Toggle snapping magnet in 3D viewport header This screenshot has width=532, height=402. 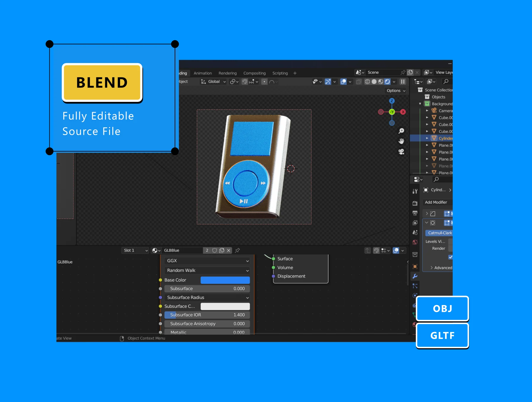[x=245, y=82]
